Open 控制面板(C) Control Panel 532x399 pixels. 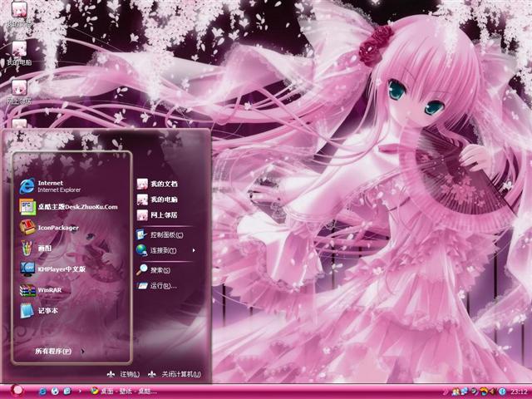[x=163, y=234]
